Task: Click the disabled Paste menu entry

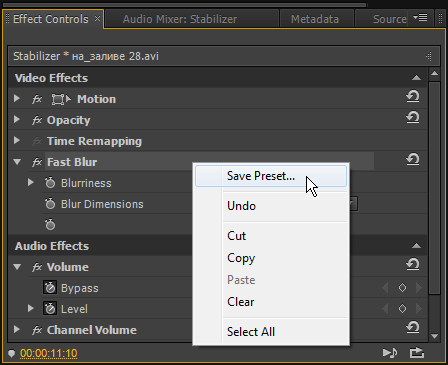Action: 271,280
